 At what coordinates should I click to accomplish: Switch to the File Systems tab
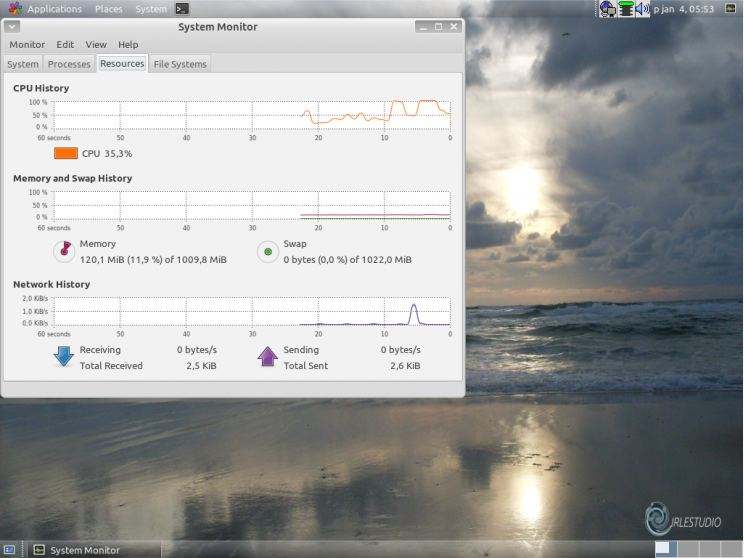pyautogui.click(x=180, y=64)
